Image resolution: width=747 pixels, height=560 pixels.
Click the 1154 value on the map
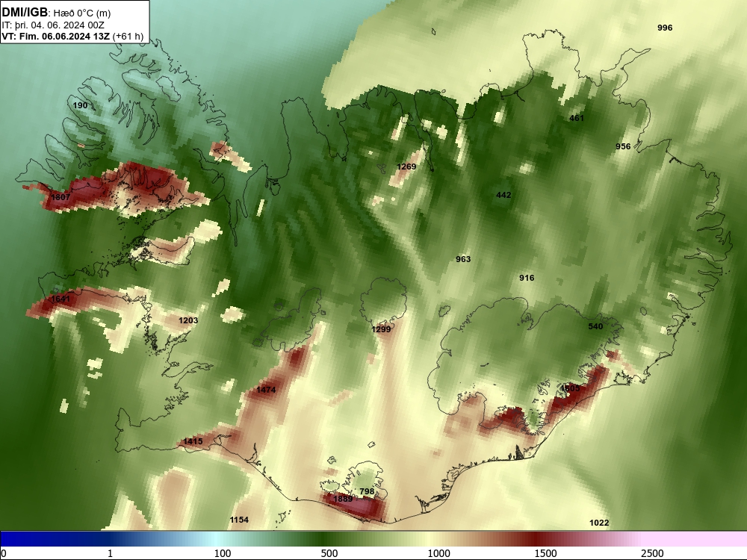click(x=239, y=520)
